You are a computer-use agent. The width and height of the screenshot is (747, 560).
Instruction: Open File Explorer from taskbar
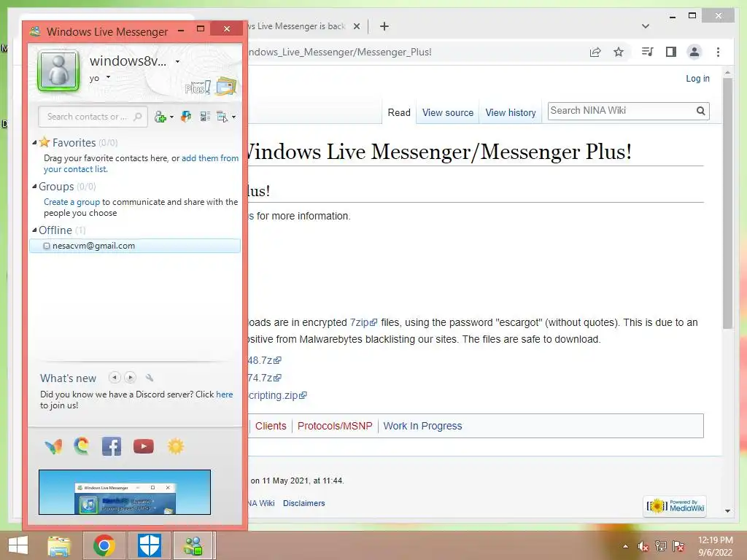pyautogui.click(x=59, y=545)
